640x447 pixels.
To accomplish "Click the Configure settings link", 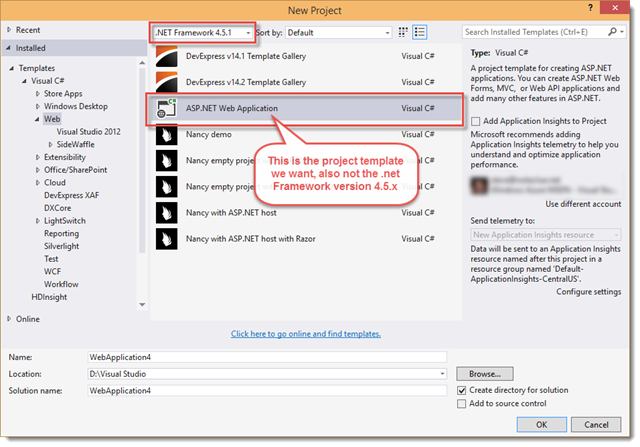I will click(589, 292).
